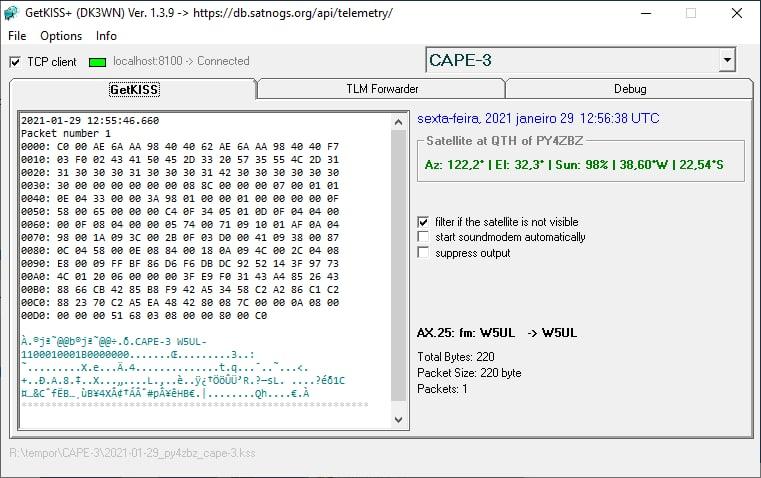Close the GetKISS+ window
The image size is (761, 478).
[x=737, y=13]
